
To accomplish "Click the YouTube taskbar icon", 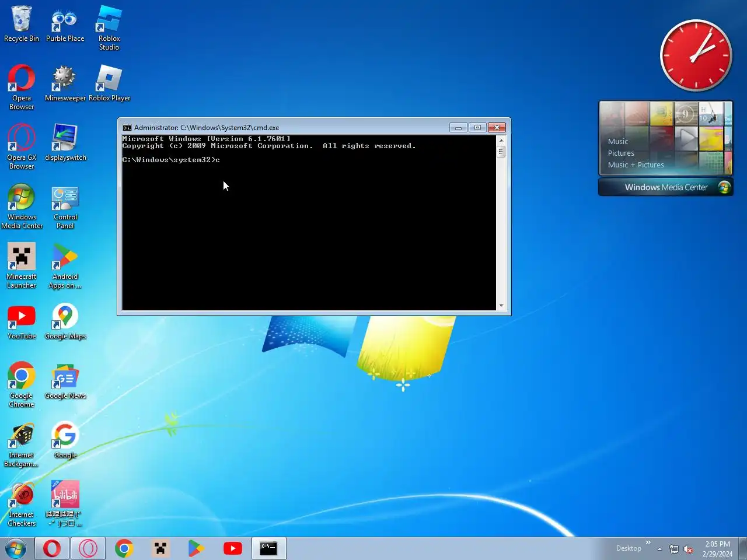I will 233,548.
